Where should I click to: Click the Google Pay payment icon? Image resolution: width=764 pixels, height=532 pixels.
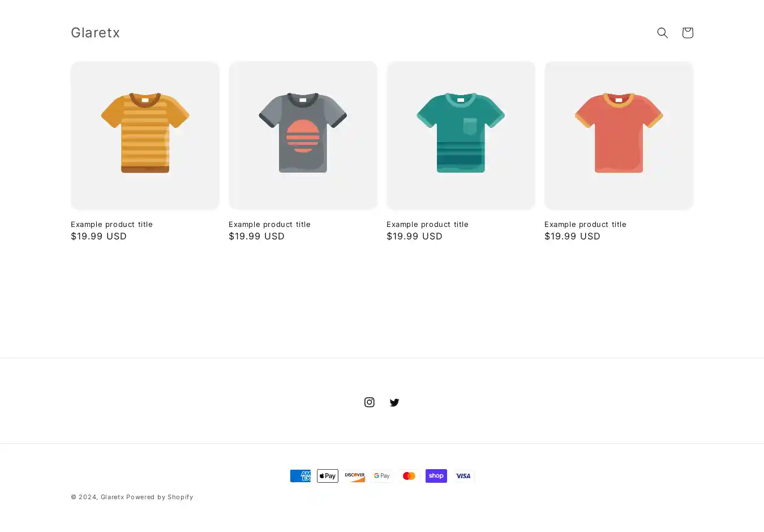click(381, 476)
